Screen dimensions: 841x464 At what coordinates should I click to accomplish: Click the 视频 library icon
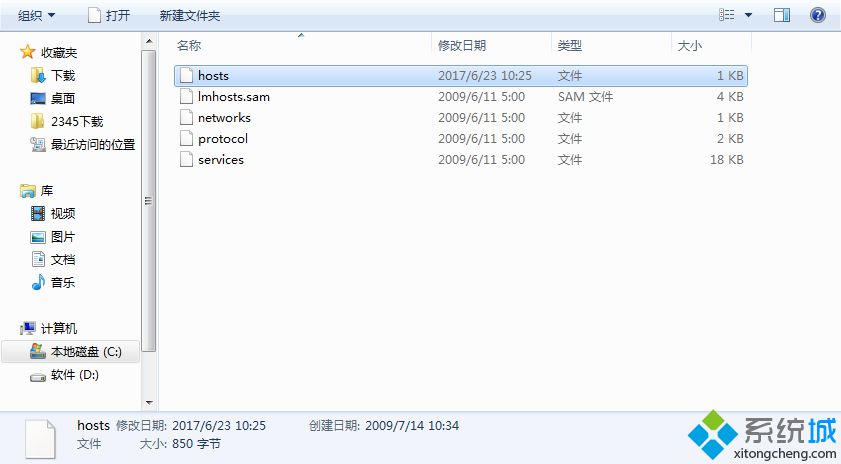point(38,213)
